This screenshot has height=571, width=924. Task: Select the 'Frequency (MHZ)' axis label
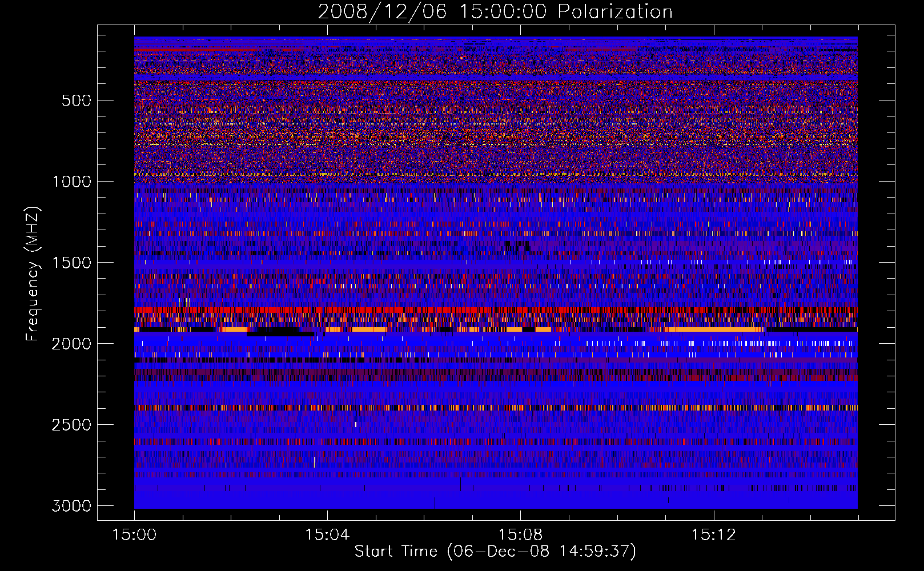pyautogui.click(x=33, y=275)
